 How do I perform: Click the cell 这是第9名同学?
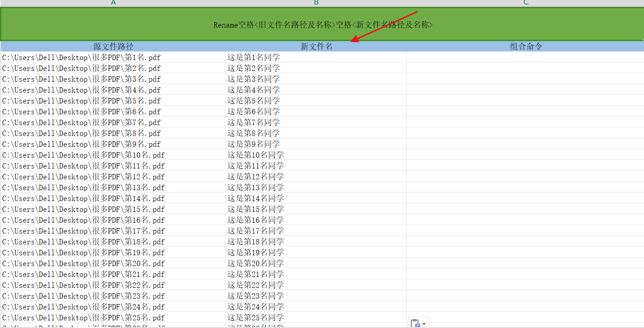316,144
